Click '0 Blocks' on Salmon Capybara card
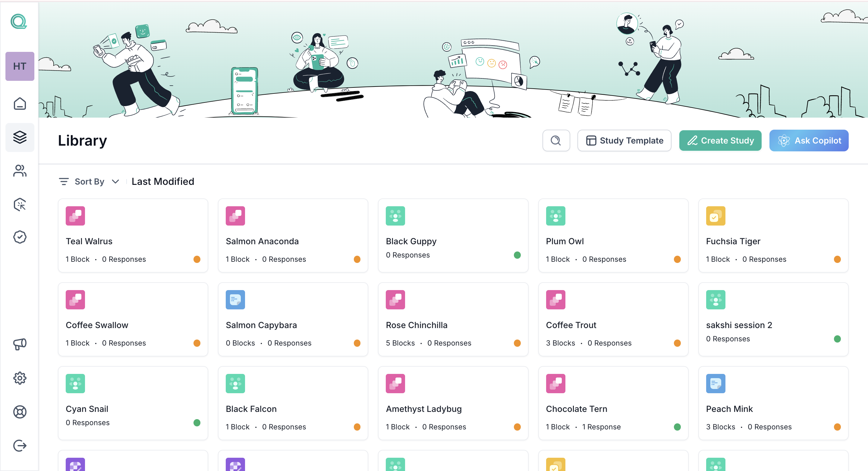The image size is (868, 471). [x=240, y=343]
